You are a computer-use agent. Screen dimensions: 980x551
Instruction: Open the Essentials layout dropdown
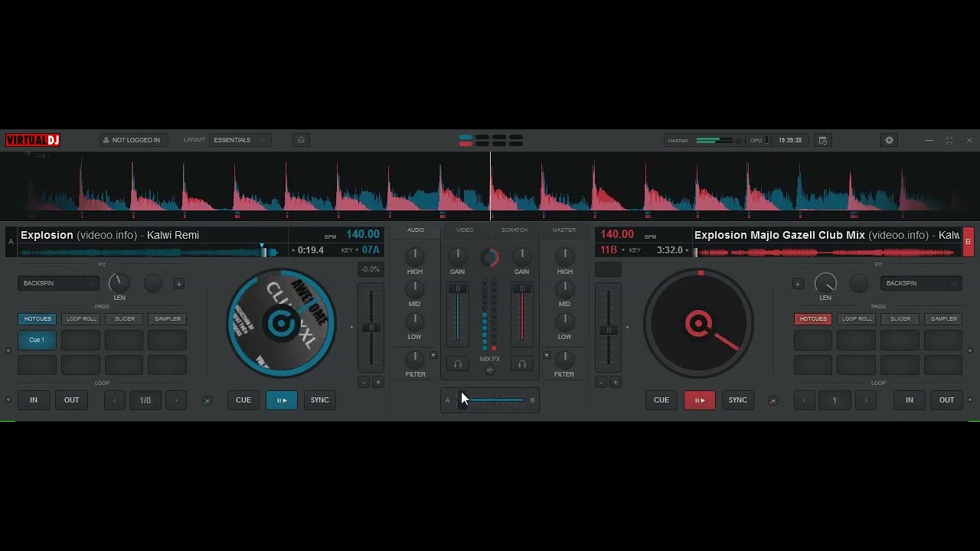[240, 140]
